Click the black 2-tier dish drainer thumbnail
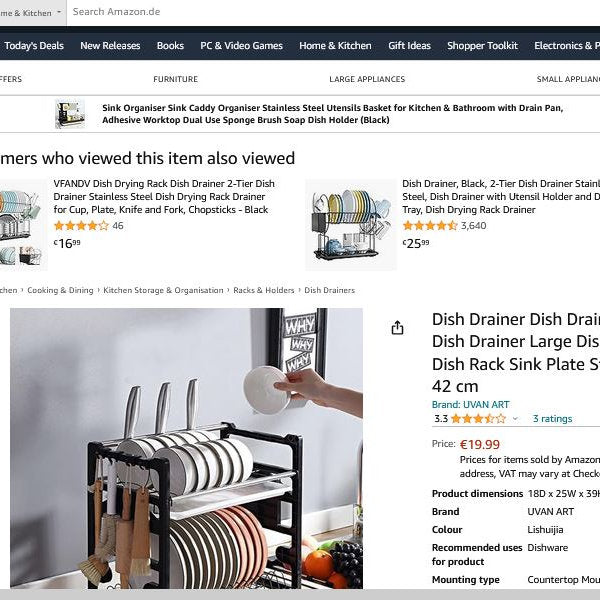The height and width of the screenshot is (600, 600). 351,225
